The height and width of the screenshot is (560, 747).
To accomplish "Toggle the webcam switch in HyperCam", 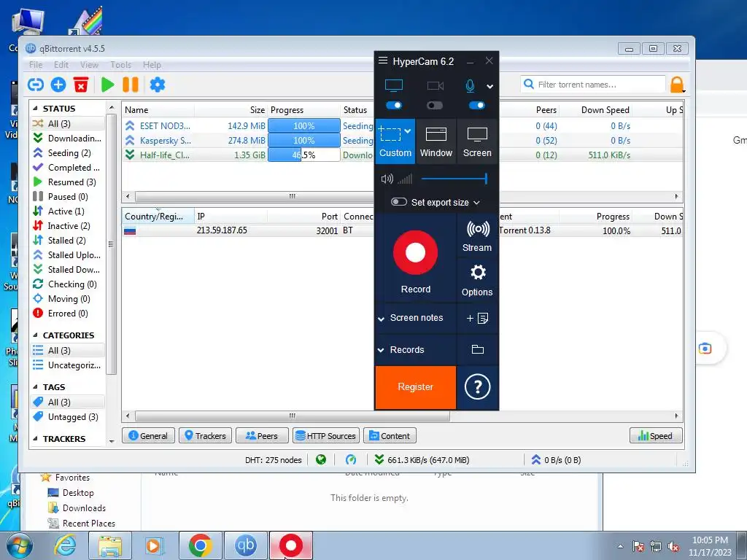I will (435, 105).
